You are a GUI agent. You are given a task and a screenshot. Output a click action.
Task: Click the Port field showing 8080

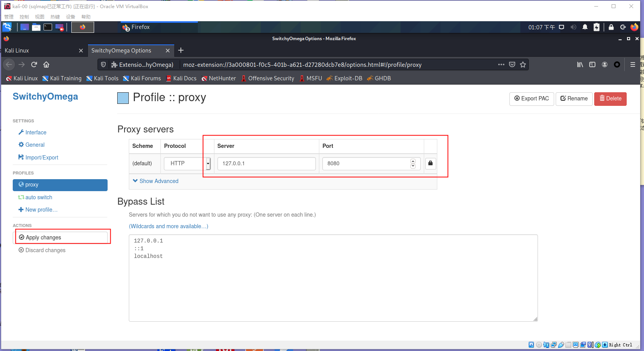[371, 164]
